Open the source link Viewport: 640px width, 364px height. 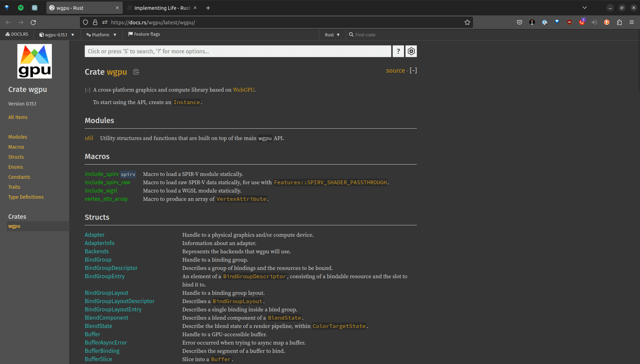(x=395, y=70)
